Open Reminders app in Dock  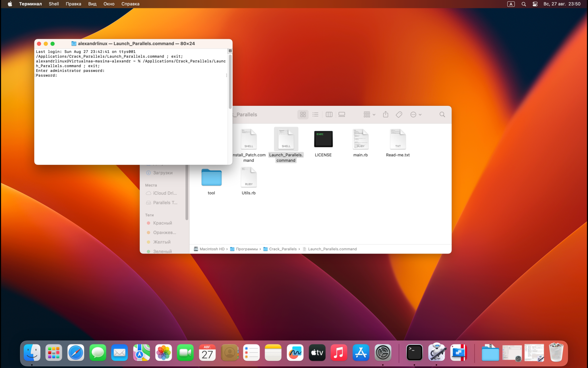tap(251, 352)
